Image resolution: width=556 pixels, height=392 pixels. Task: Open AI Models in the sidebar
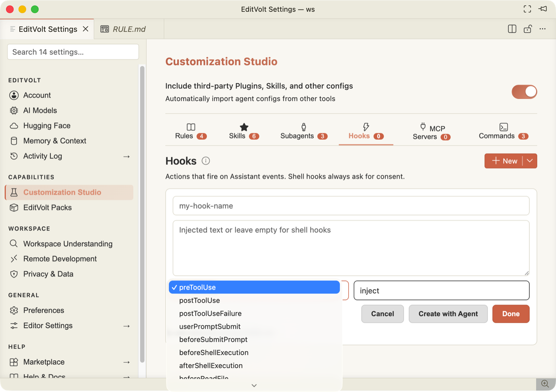click(x=69, y=110)
